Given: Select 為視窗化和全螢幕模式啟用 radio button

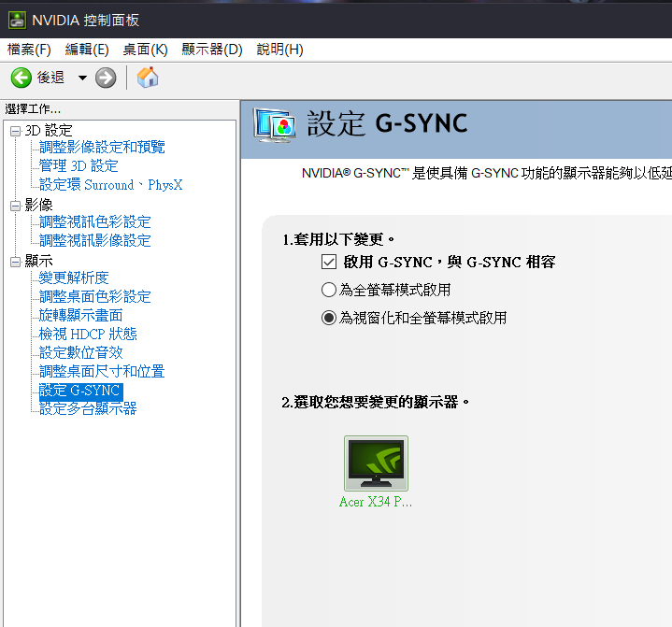Looking at the screenshot, I should click(x=329, y=318).
